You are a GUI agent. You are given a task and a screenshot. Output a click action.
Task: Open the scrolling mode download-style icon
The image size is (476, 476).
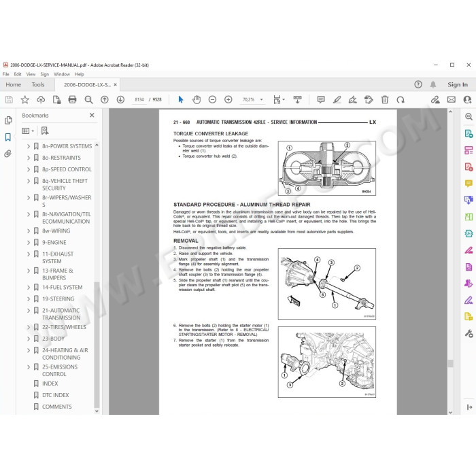pyautogui.click(x=298, y=99)
